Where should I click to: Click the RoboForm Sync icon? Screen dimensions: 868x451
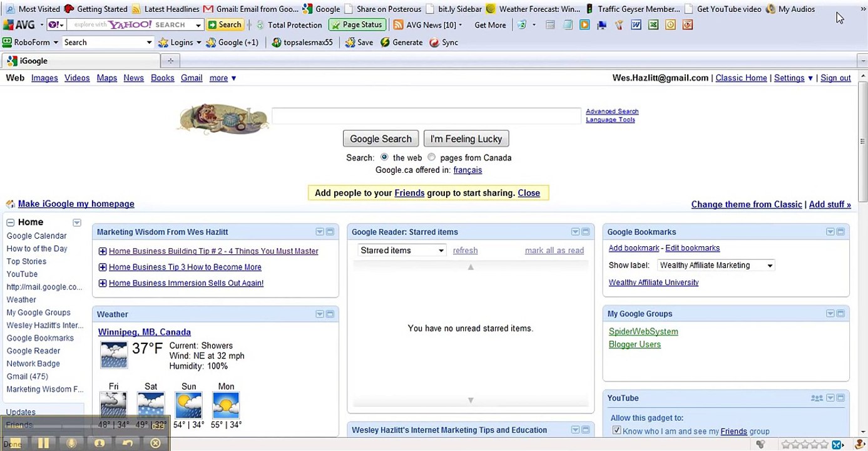click(444, 43)
